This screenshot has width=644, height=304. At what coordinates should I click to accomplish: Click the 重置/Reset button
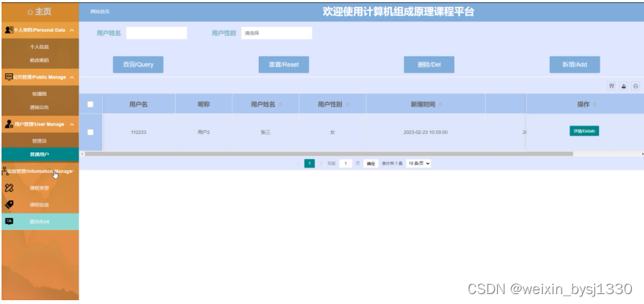click(284, 65)
